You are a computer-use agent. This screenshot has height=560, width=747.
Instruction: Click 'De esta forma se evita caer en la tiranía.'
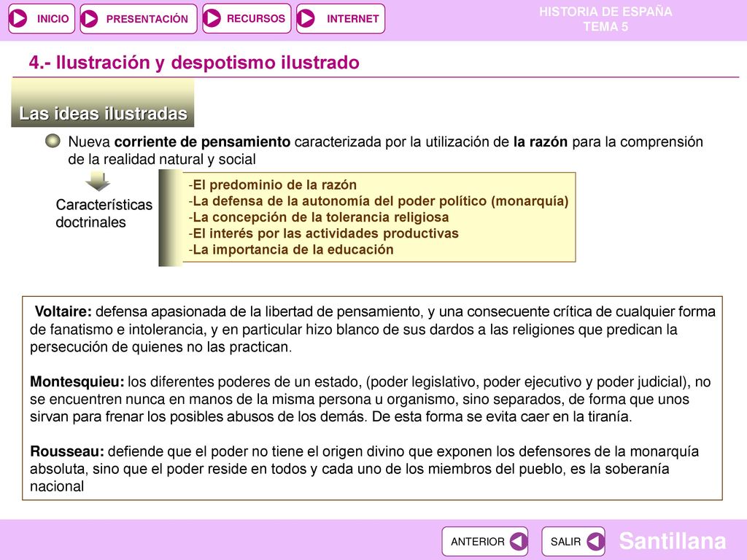502,416
